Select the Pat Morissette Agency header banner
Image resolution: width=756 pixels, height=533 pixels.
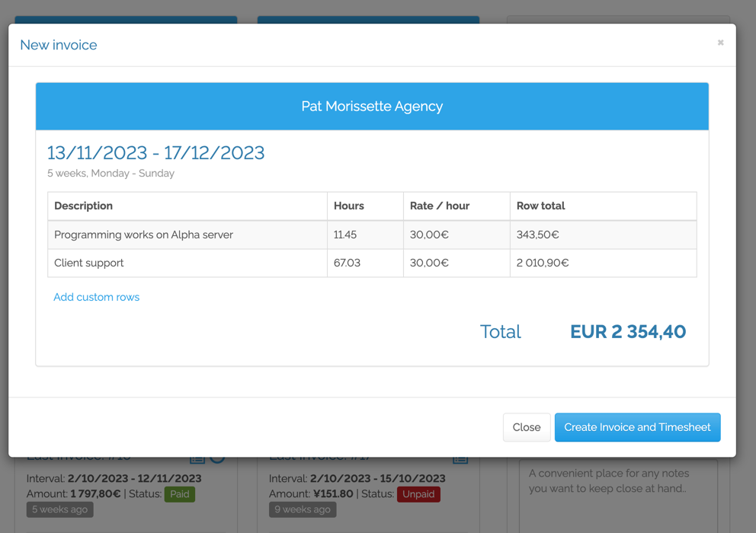(x=372, y=107)
